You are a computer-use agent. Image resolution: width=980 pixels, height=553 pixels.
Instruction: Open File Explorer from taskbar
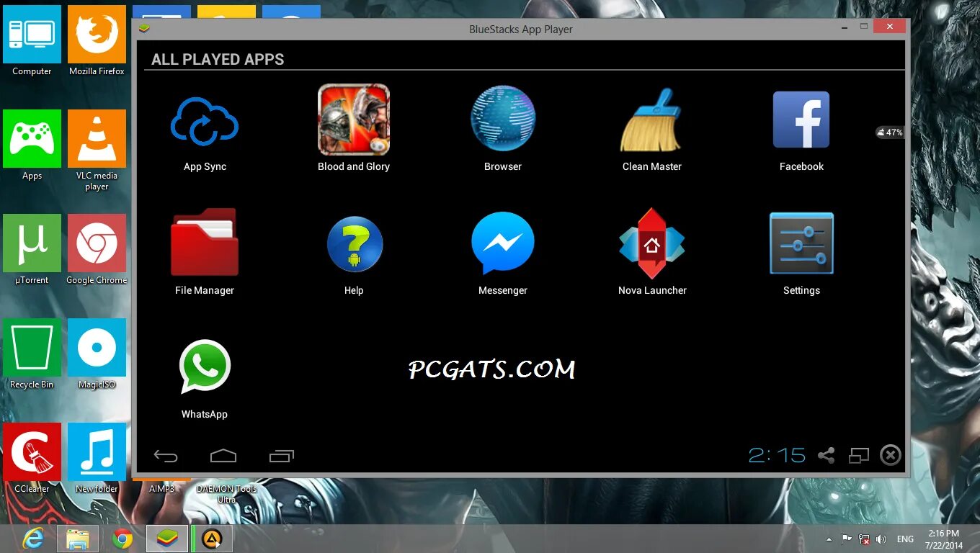[x=78, y=539]
